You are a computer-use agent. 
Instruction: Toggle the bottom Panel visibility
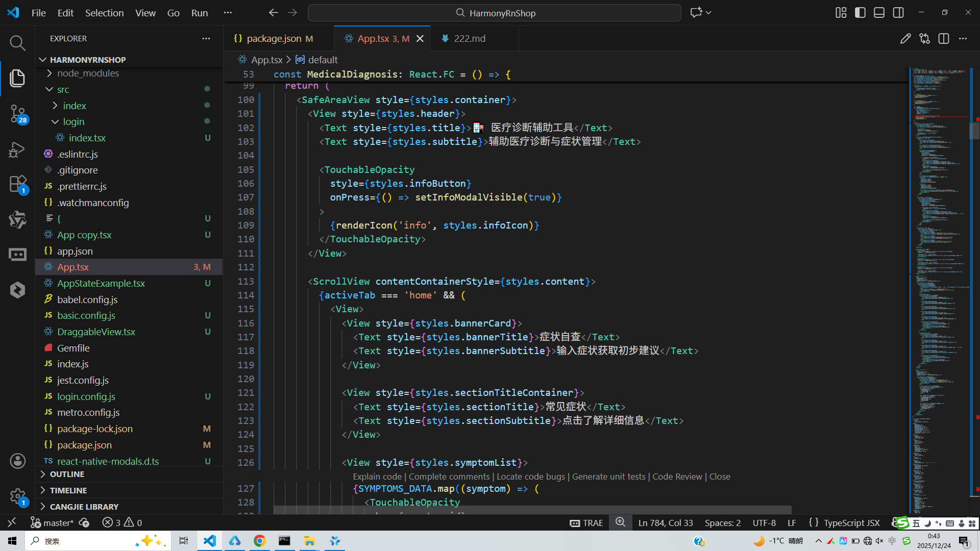click(x=879, y=13)
